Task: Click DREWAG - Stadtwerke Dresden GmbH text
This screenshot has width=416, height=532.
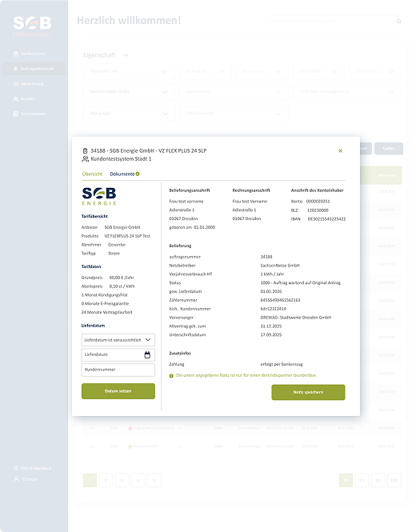Action: click(x=295, y=318)
